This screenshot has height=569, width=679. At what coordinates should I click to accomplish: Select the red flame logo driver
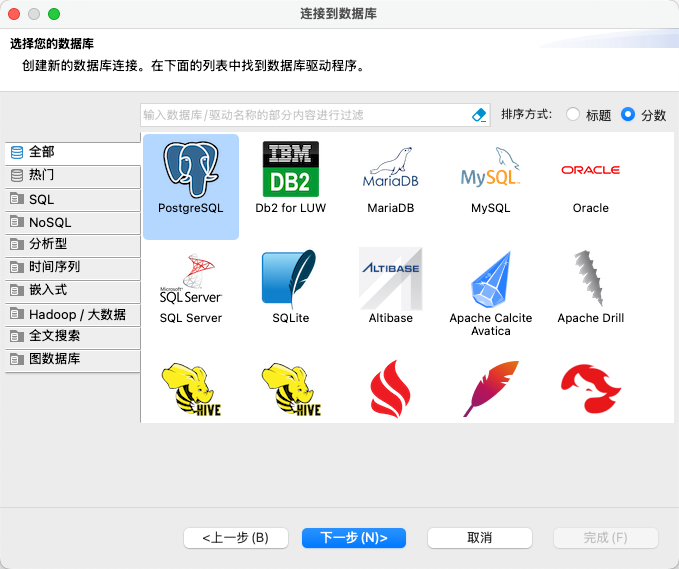[391, 389]
